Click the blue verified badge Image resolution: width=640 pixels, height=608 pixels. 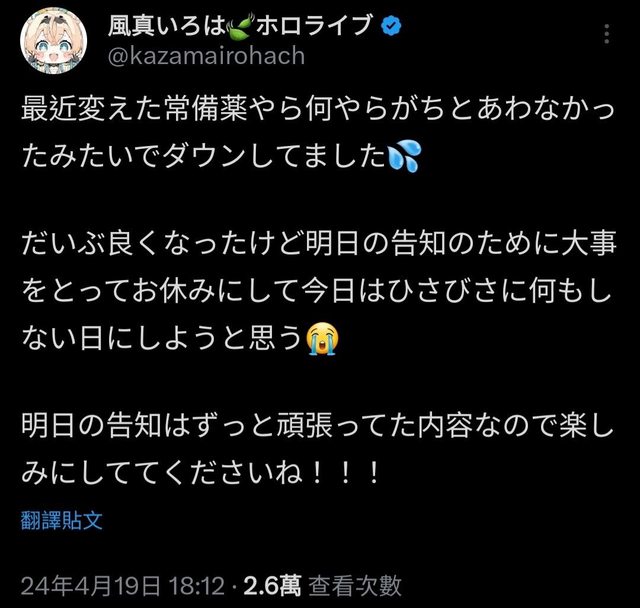click(391, 26)
